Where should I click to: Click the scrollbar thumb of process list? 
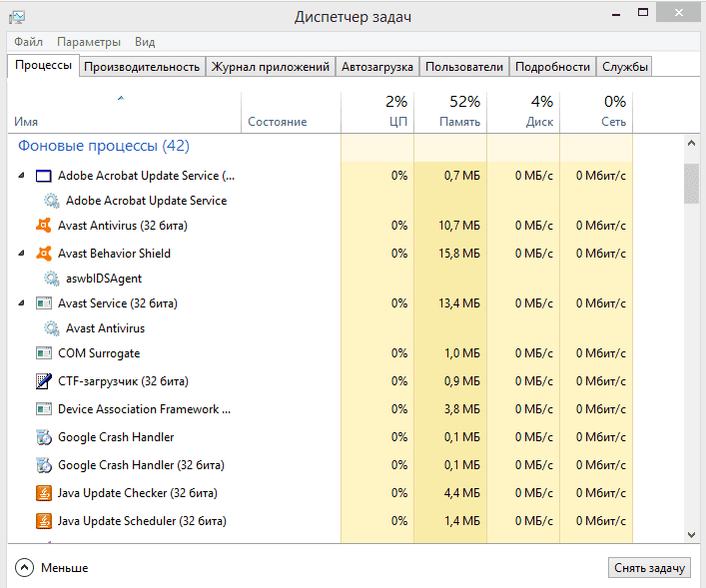click(x=691, y=184)
